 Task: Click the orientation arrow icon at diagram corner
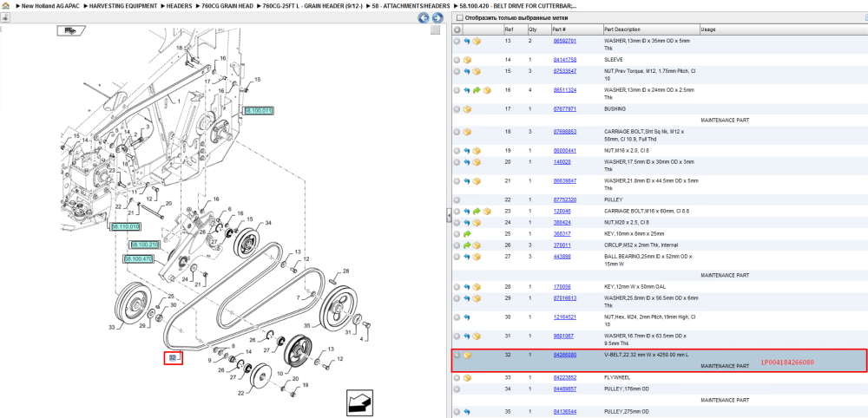(x=359, y=402)
